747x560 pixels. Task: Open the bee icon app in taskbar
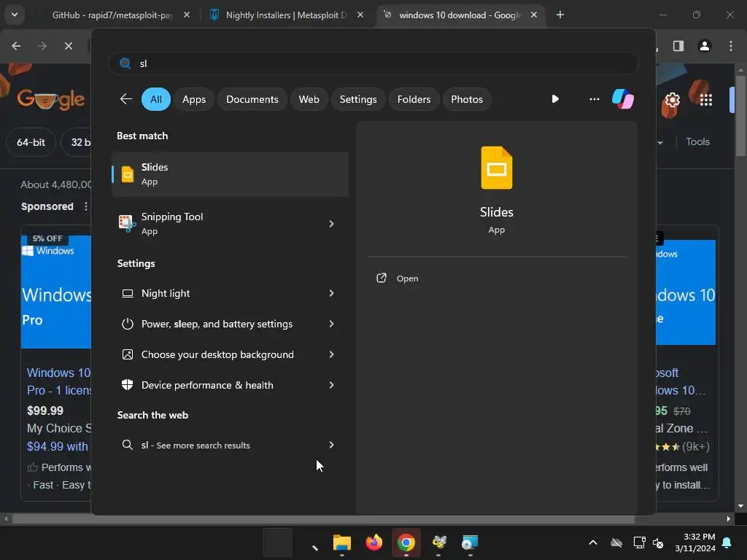tap(438, 542)
